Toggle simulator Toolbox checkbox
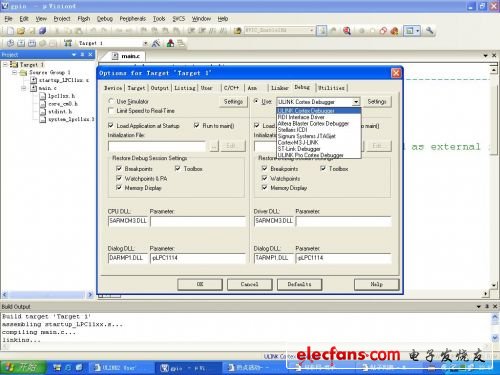Image resolution: width=500 pixels, height=375 pixels. pyautogui.click(x=178, y=169)
